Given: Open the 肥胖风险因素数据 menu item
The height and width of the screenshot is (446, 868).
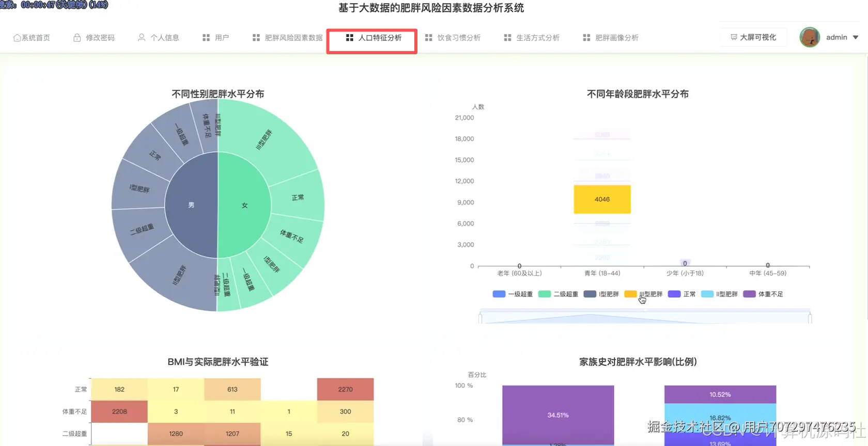Looking at the screenshot, I should pyautogui.click(x=288, y=38).
